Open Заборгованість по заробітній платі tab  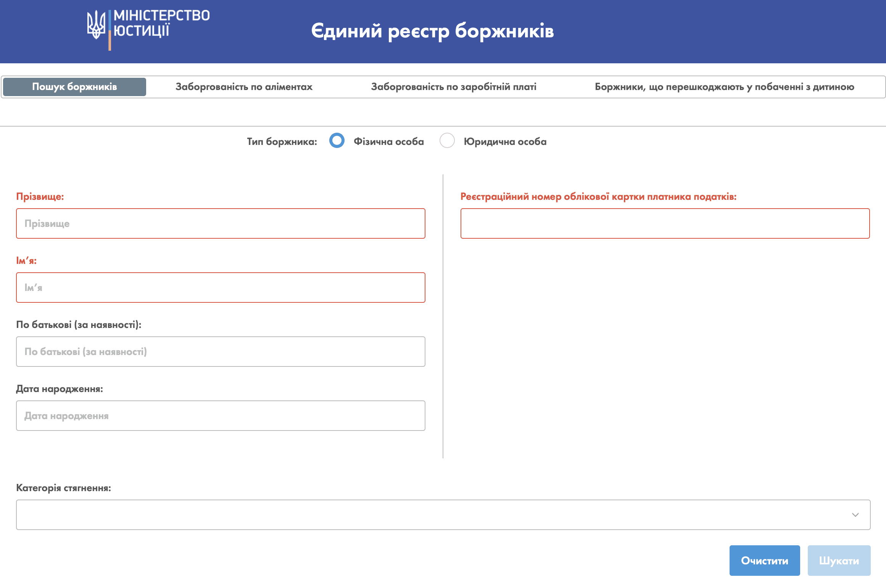454,87
